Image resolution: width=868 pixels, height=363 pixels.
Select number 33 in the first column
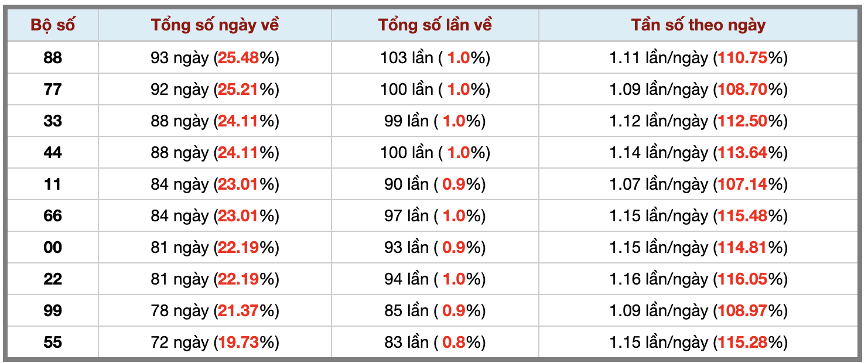[x=53, y=121]
